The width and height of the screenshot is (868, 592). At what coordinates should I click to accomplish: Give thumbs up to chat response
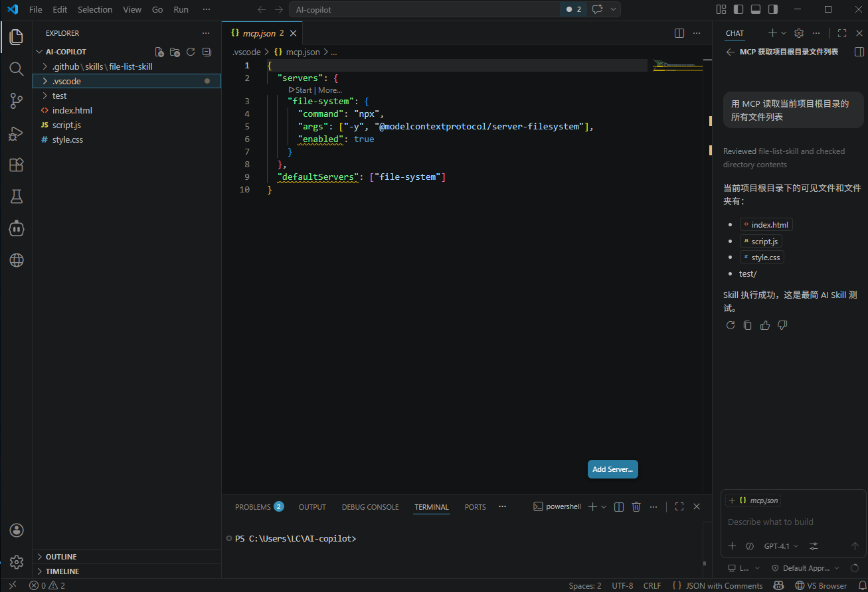pyautogui.click(x=765, y=325)
